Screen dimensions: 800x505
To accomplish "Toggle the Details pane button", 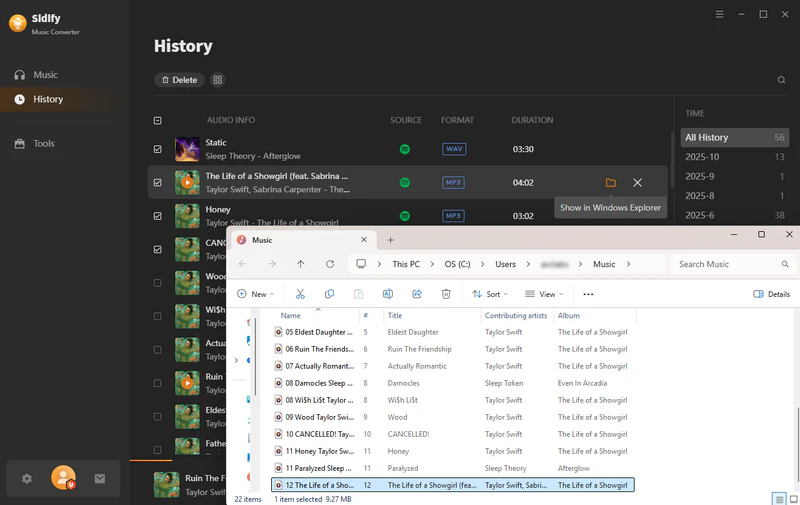I will tap(771, 294).
